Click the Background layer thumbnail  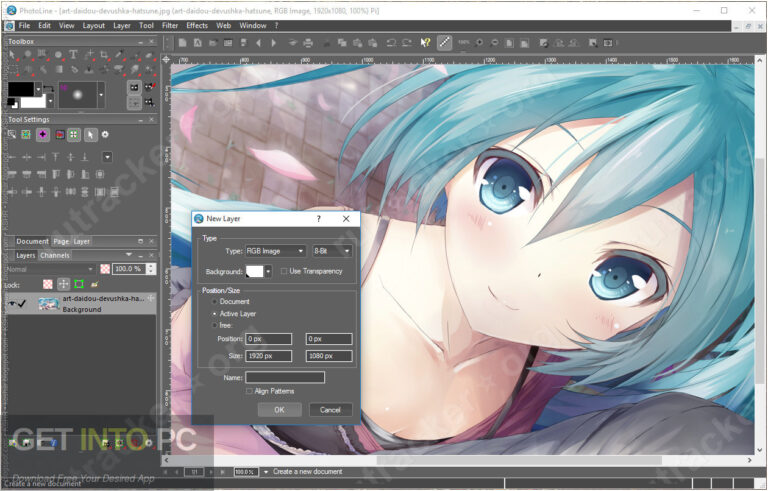pos(49,304)
